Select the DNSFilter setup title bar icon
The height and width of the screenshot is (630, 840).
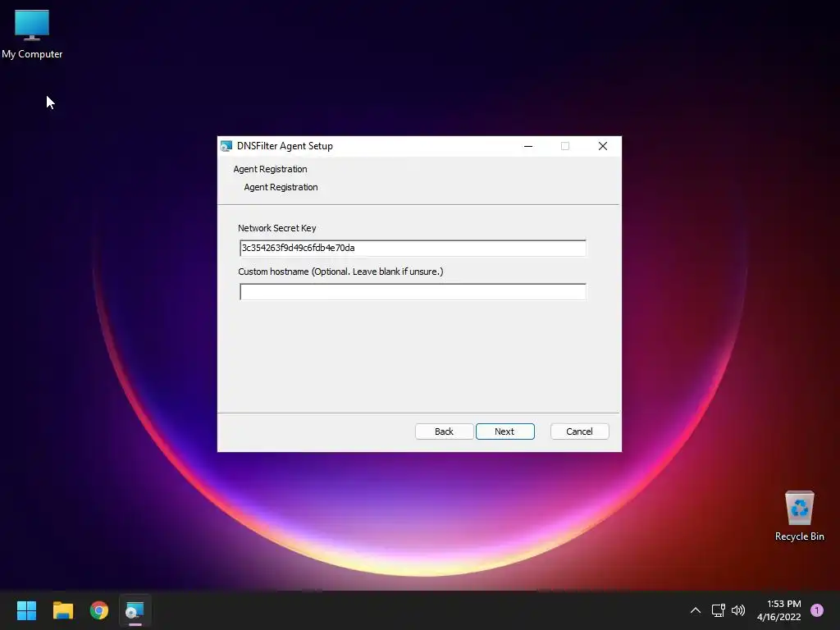point(226,146)
